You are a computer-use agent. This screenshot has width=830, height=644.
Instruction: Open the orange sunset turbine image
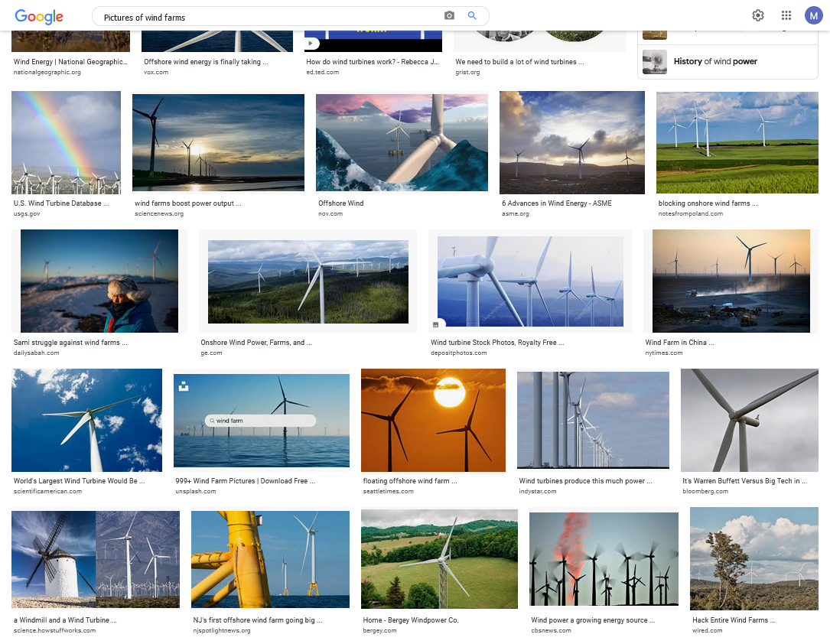point(433,420)
